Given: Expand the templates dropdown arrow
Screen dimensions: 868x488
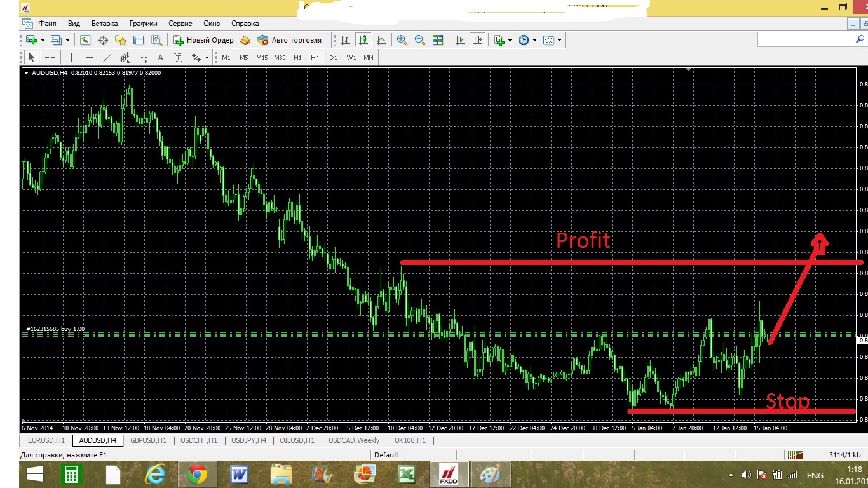Looking at the screenshot, I should (559, 41).
